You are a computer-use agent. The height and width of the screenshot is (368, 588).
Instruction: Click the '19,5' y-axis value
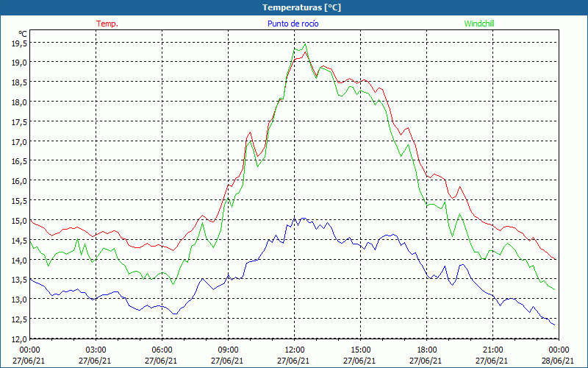[19, 43]
